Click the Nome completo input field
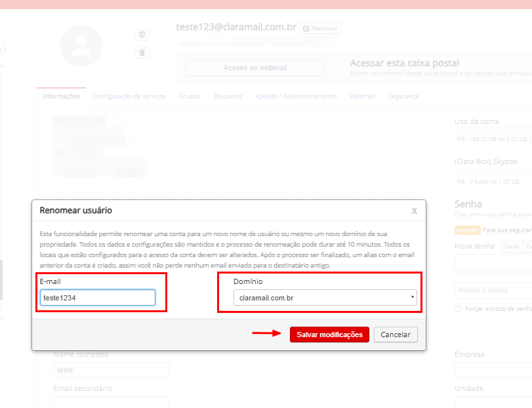Viewport: 532px width, 408px height. 111,370
